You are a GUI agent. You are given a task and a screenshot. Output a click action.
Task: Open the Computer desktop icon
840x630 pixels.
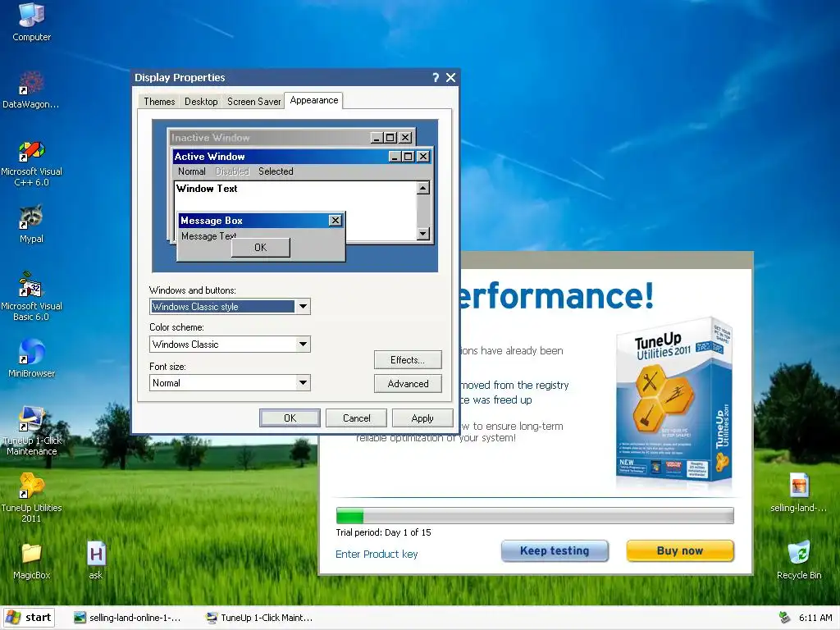(32, 21)
